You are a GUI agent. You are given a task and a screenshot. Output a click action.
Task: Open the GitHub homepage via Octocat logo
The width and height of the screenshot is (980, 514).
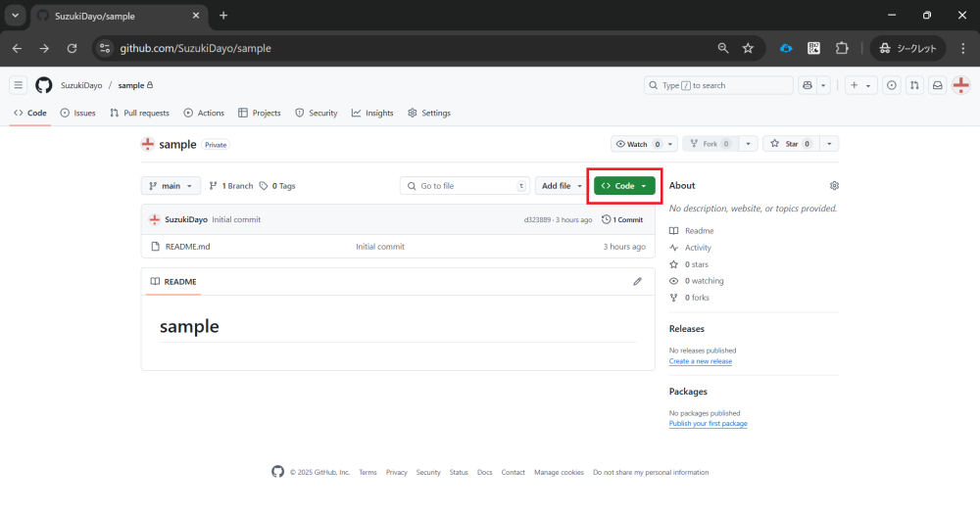point(44,85)
